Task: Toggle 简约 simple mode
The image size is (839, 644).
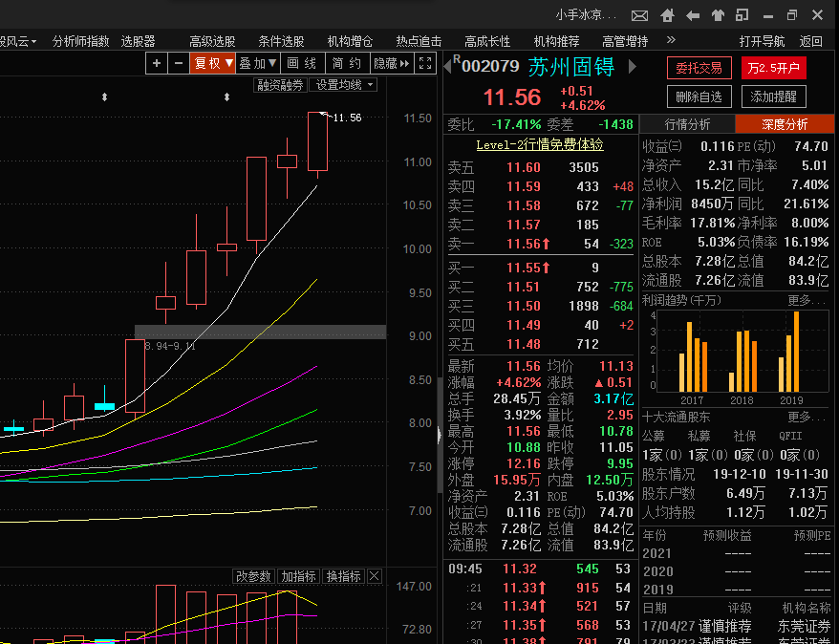Action: pos(347,63)
